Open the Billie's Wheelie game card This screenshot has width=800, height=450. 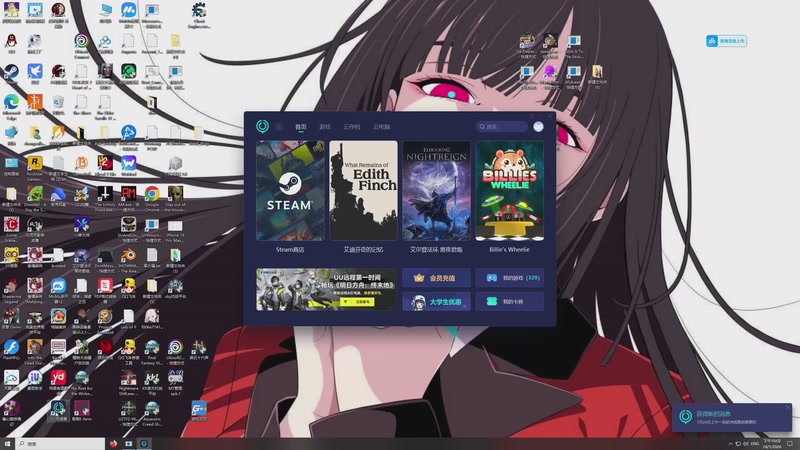pos(509,190)
